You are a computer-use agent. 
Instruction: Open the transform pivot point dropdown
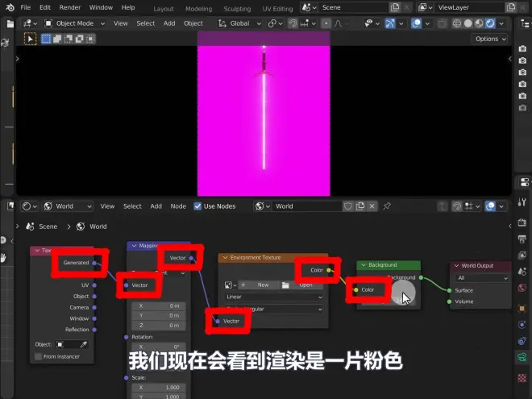[275, 23]
